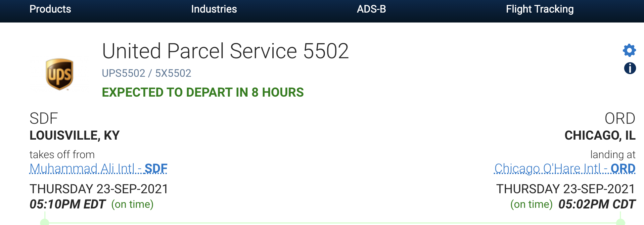The height and width of the screenshot is (225, 644).
Task: Click the 05:10PM EDT departure time
Action: [68, 204]
